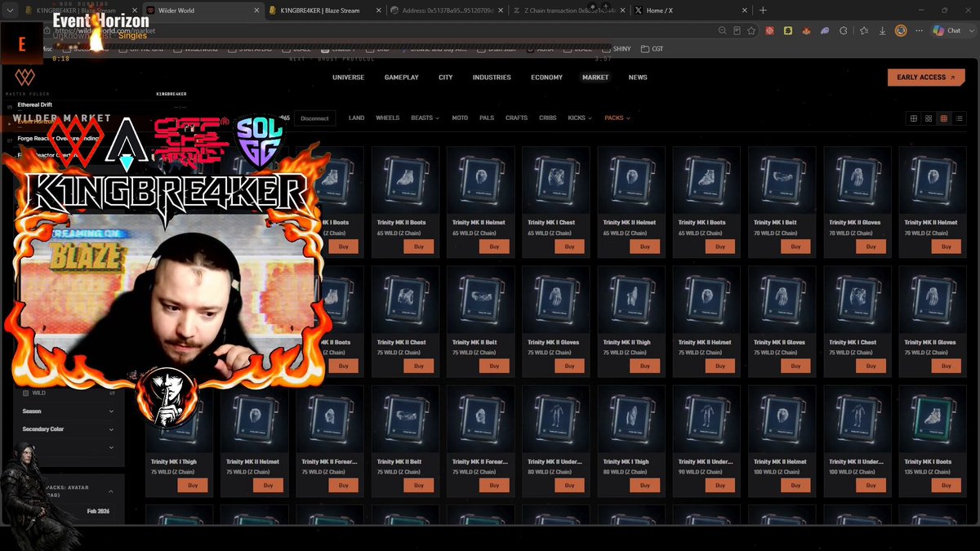Expand the Season filter section

point(69,411)
